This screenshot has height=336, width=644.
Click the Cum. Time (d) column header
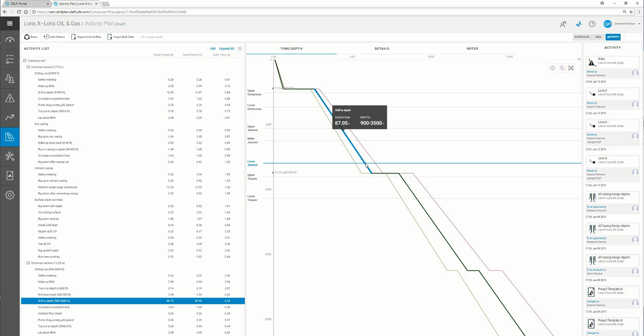pyautogui.click(x=222, y=55)
